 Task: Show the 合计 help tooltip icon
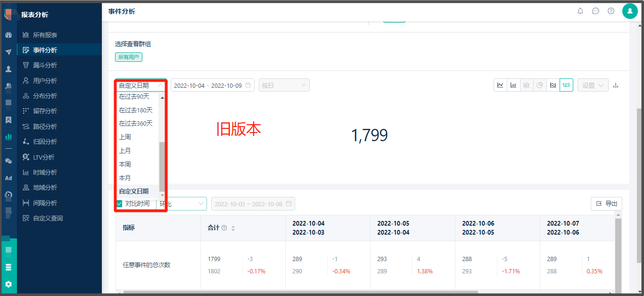click(x=224, y=228)
